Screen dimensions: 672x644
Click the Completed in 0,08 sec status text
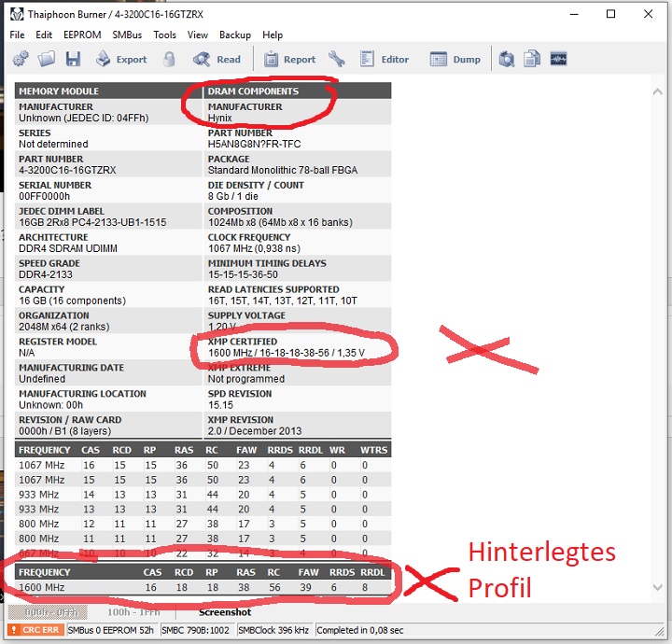click(x=360, y=630)
